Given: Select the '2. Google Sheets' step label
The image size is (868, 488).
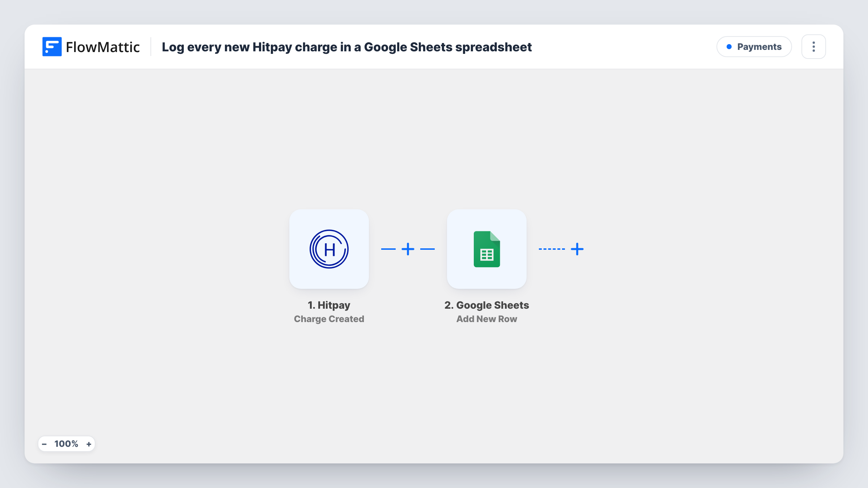Looking at the screenshot, I should pos(486,305).
